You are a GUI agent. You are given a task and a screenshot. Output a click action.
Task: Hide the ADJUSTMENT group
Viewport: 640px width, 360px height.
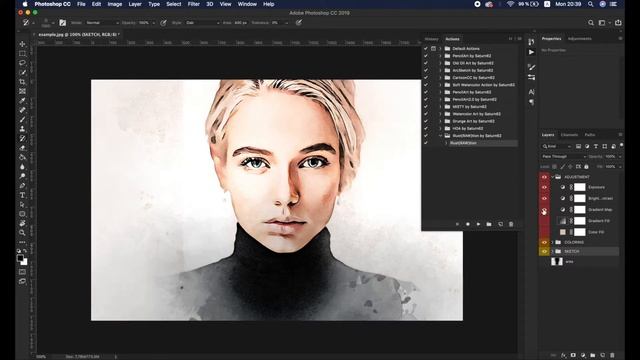[544, 177]
